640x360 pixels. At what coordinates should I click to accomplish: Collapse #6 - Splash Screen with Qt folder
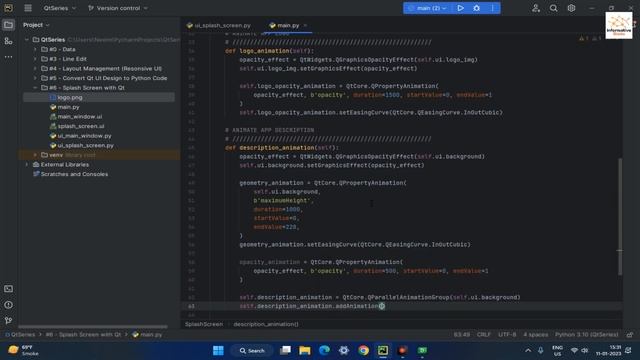tap(35, 88)
